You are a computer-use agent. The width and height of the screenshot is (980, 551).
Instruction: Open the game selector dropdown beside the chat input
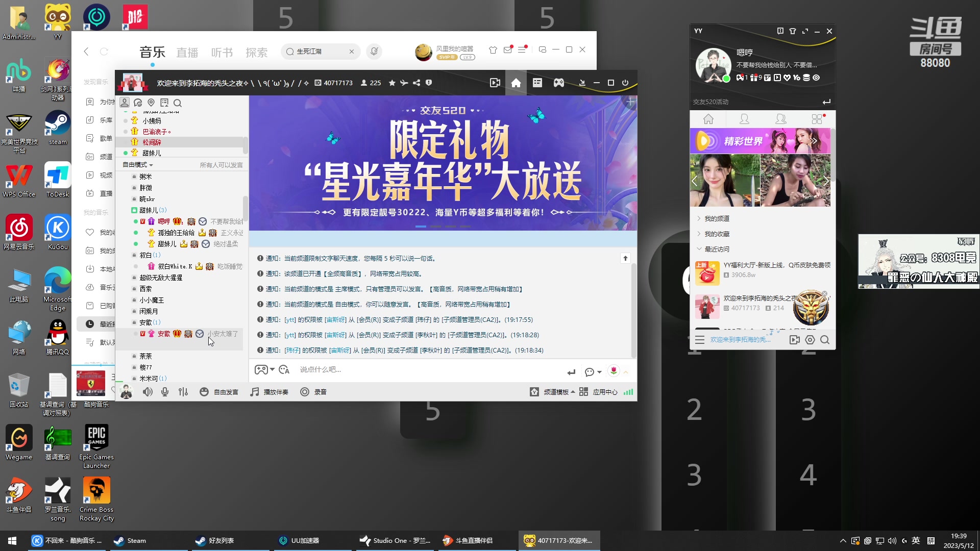coord(265,369)
